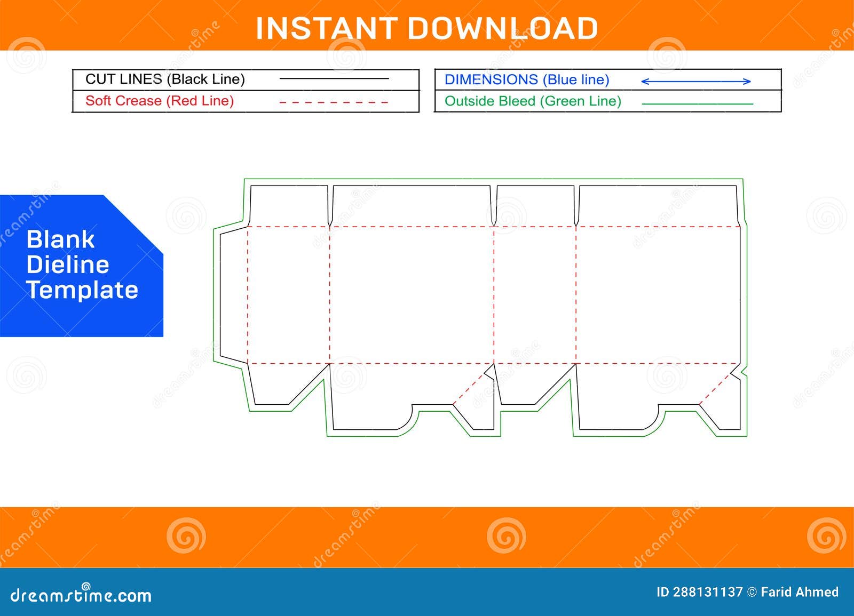Open the INSTANT DOWNLOAD header banner
The image size is (854, 616).
pyautogui.click(x=427, y=26)
